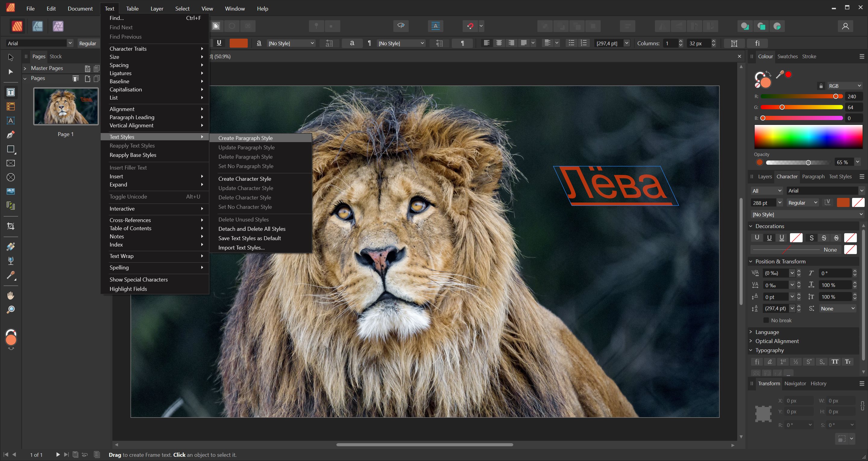868x461 pixels.
Task: Click Import Text Styles... entry
Action: (241, 247)
